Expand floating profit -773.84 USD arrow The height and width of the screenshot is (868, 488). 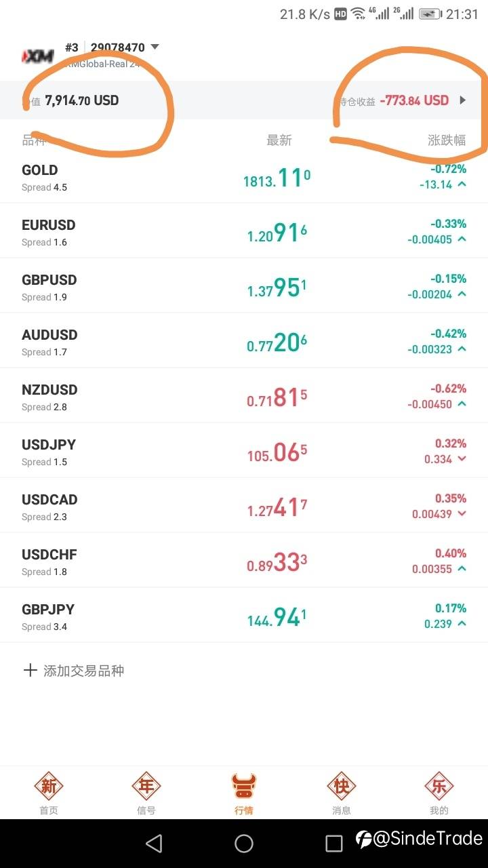[463, 100]
